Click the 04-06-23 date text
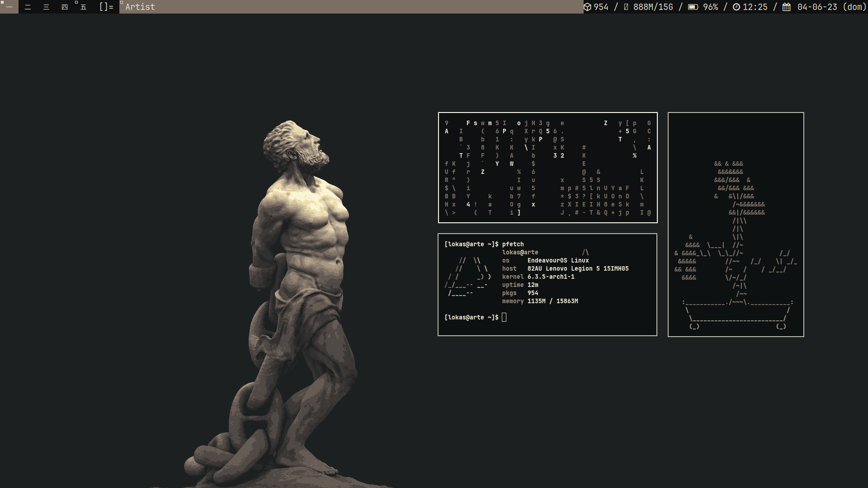 817,7
